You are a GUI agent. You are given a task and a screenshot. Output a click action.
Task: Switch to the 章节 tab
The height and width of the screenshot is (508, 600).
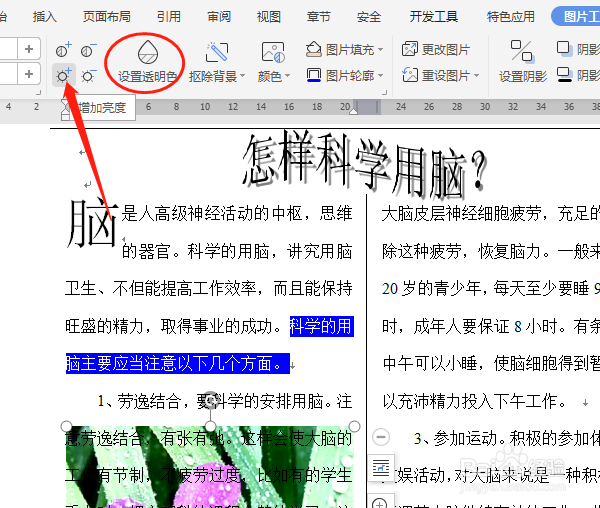[x=318, y=17]
